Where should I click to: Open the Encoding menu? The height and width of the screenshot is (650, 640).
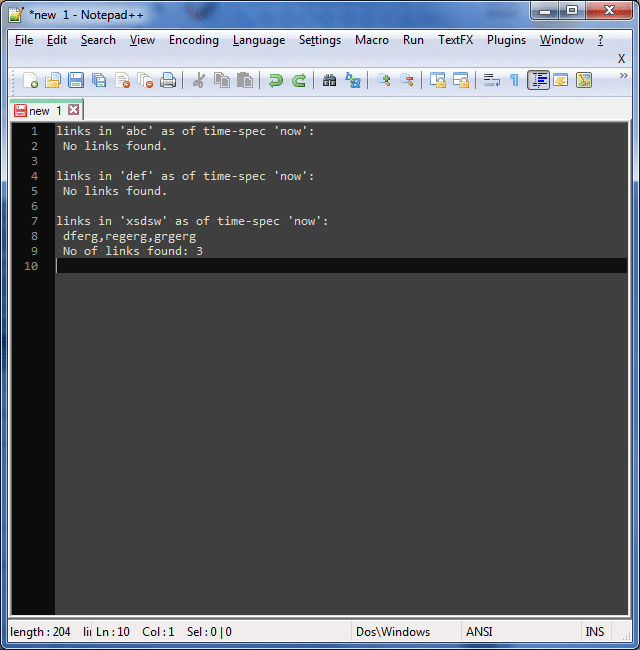tap(194, 40)
